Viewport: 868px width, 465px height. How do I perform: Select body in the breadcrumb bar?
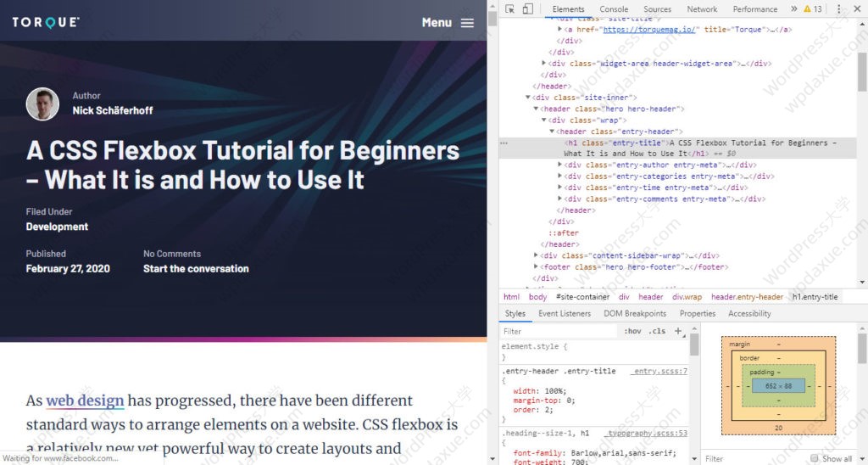[x=537, y=297]
